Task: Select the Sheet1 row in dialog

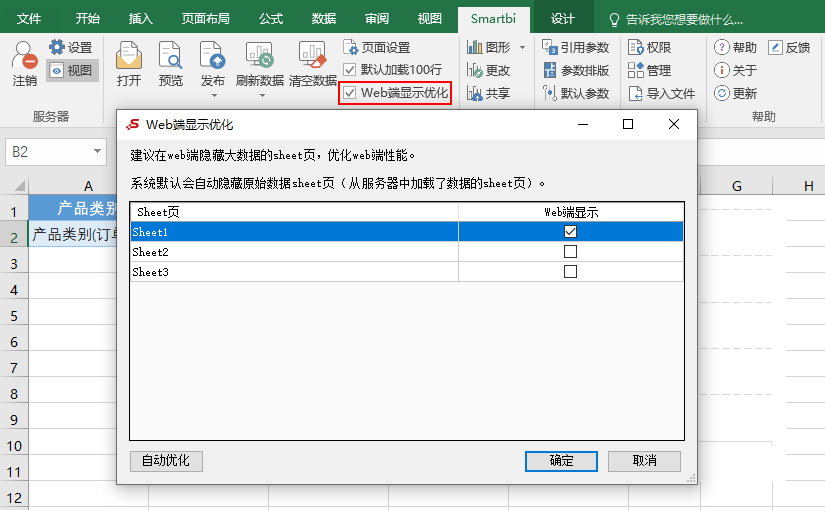Action: tap(407, 232)
